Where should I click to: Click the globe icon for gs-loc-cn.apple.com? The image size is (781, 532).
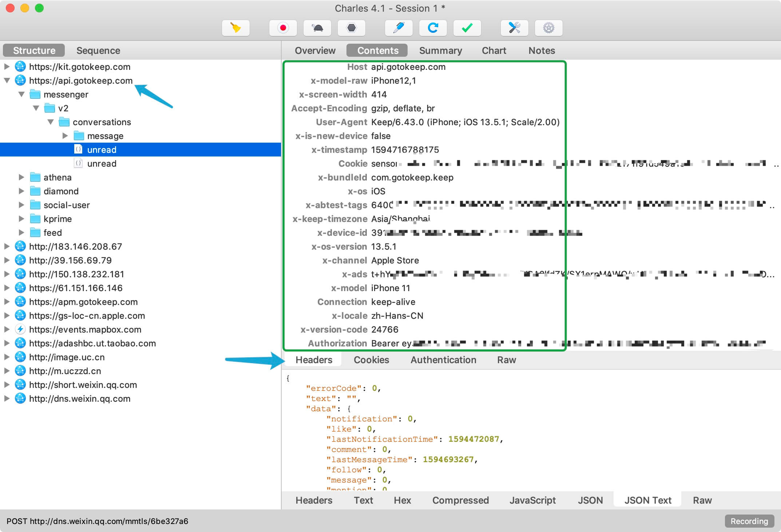20,315
